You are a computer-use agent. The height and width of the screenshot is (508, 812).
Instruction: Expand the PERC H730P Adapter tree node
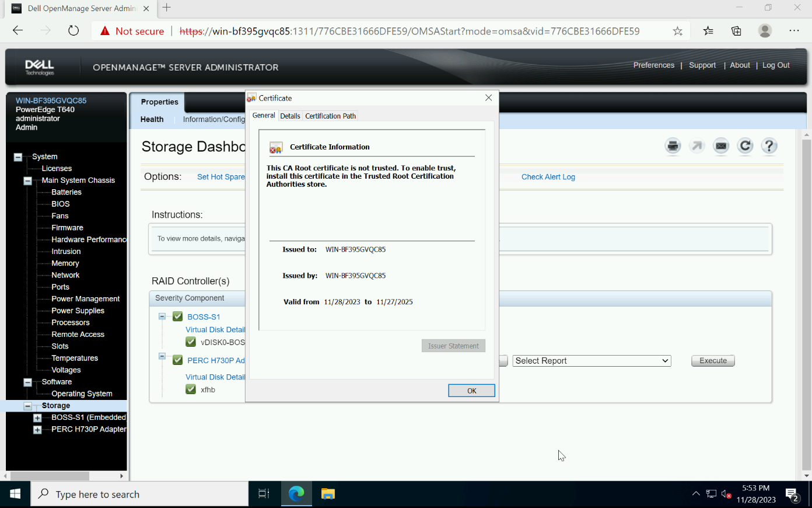tap(37, 430)
